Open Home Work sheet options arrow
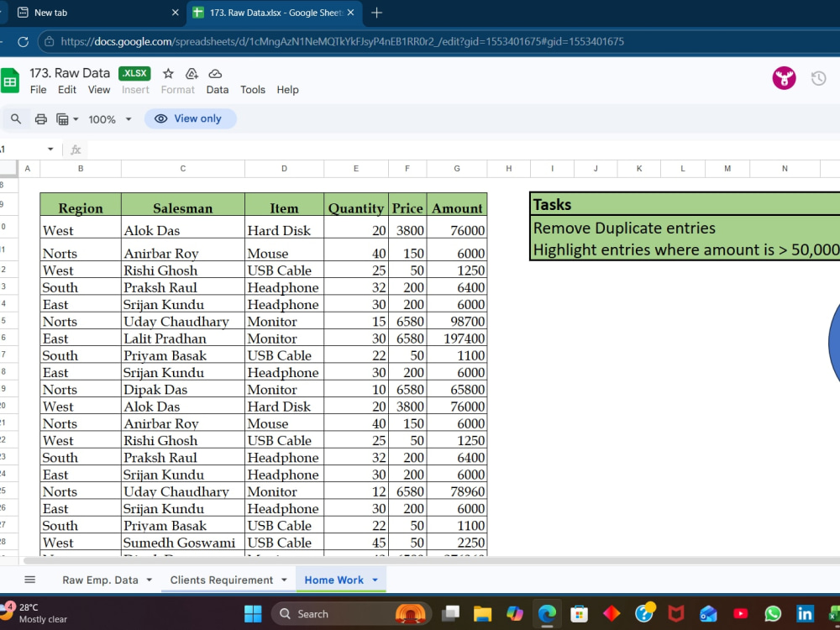 375,580
